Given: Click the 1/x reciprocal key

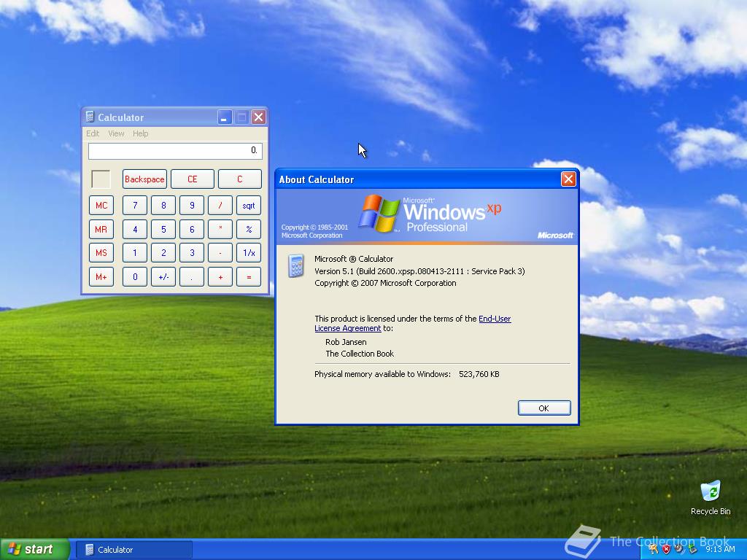Looking at the screenshot, I should [x=249, y=253].
